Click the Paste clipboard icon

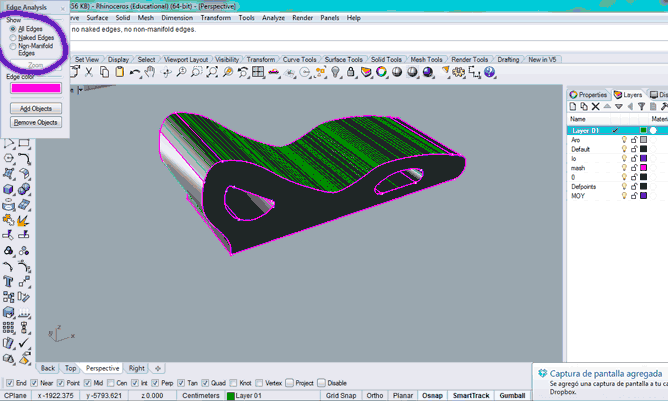click(x=120, y=72)
